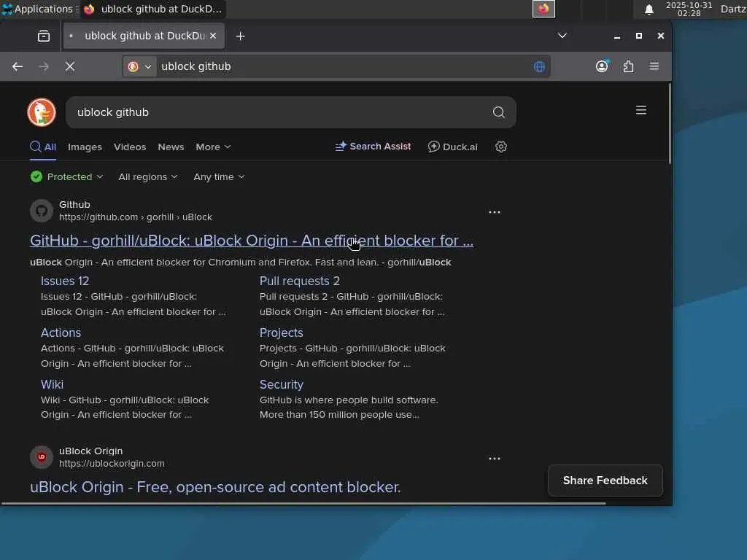Image resolution: width=747 pixels, height=560 pixels.
Task: Open the search engine selector in the address bar
Action: pyautogui.click(x=139, y=66)
